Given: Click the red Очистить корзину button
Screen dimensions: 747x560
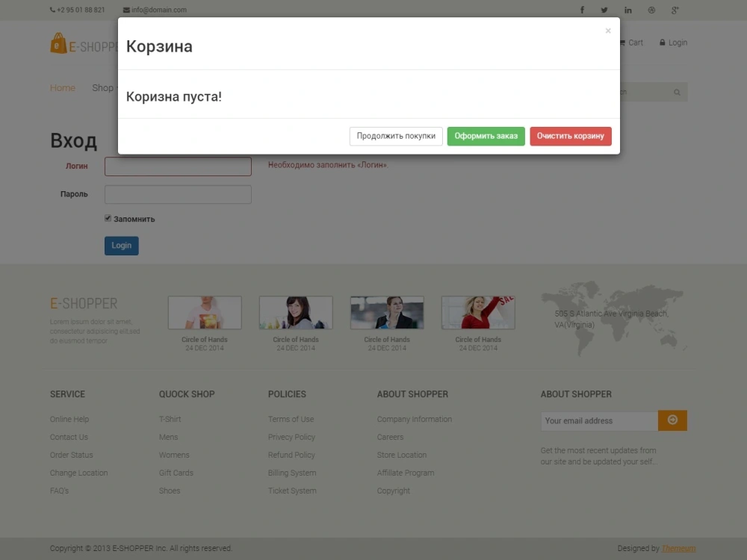Looking at the screenshot, I should click(x=571, y=136).
